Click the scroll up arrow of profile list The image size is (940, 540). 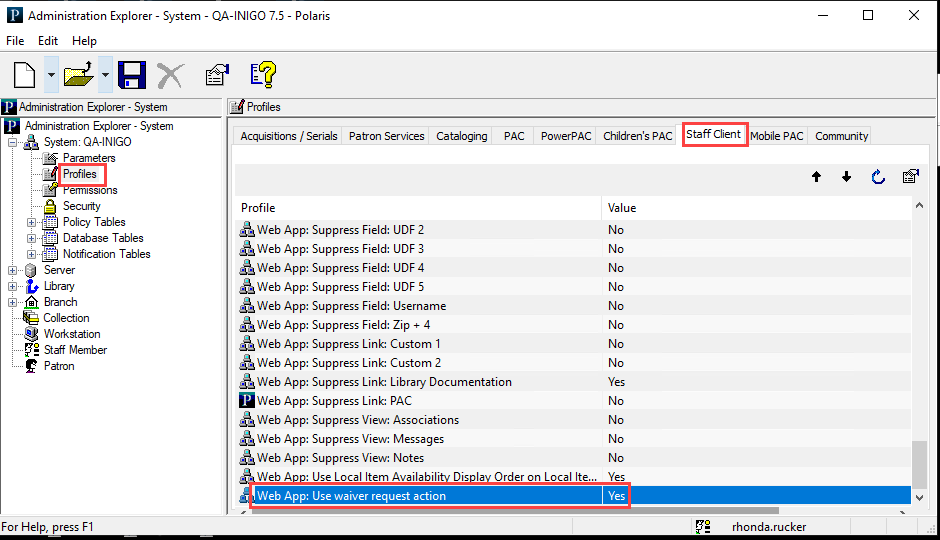click(920, 206)
